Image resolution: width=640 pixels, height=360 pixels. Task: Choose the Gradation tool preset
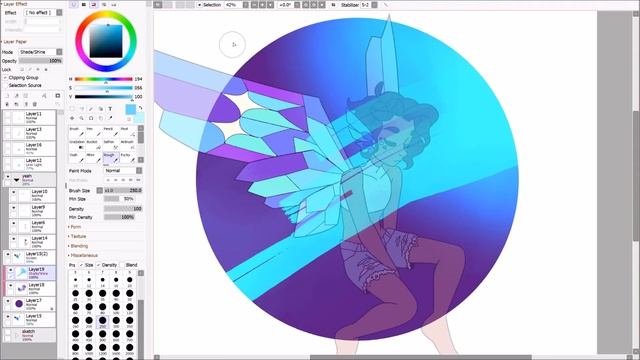pos(77,145)
